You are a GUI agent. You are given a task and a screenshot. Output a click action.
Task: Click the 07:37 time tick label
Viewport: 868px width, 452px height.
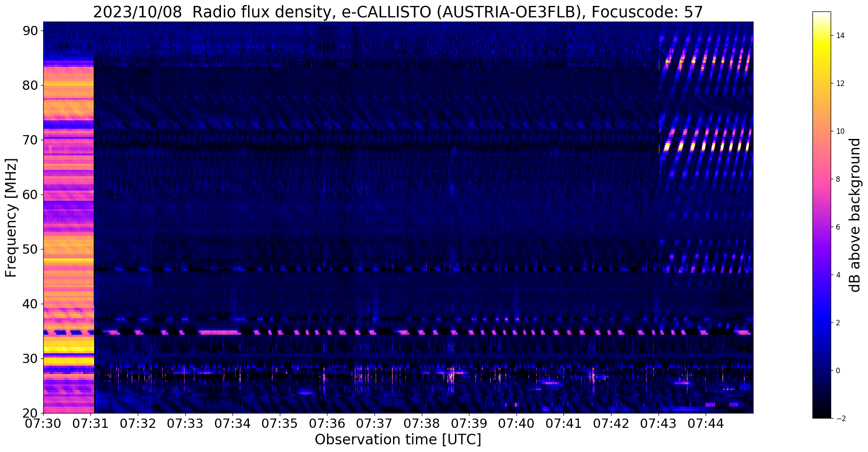pyautogui.click(x=374, y=423)
